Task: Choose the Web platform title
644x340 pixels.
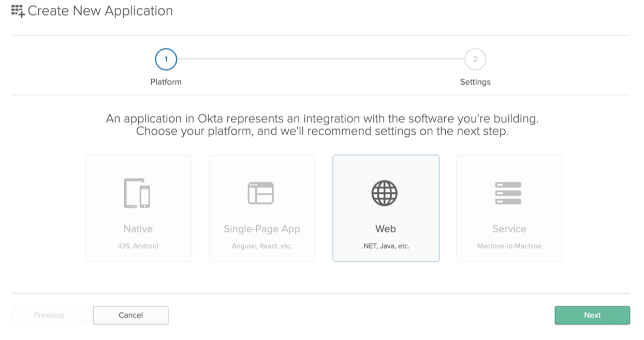Action: tap(386, 229)
